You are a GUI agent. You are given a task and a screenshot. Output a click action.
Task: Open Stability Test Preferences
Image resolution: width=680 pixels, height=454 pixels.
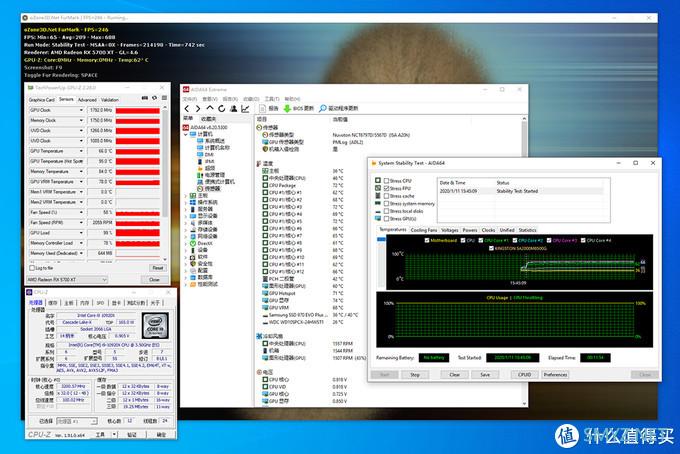[x=555, y=375]
